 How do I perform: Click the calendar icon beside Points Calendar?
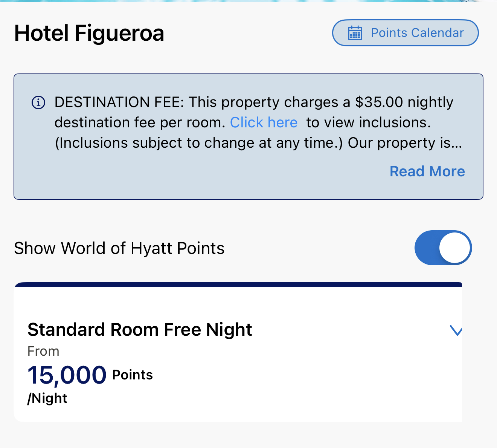[x=355, y=33]
